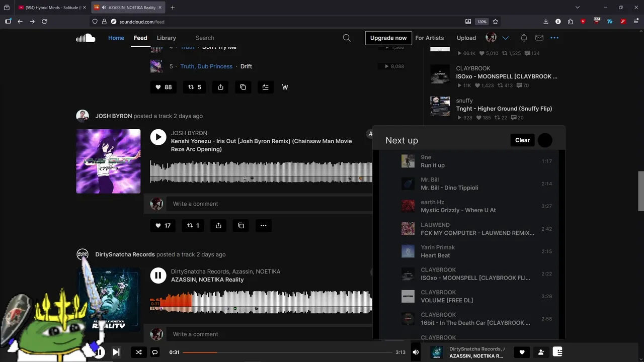This screenshot has width=644, height=362.
Task: Seek in the Reality track waveform
Action: [261, 302]
